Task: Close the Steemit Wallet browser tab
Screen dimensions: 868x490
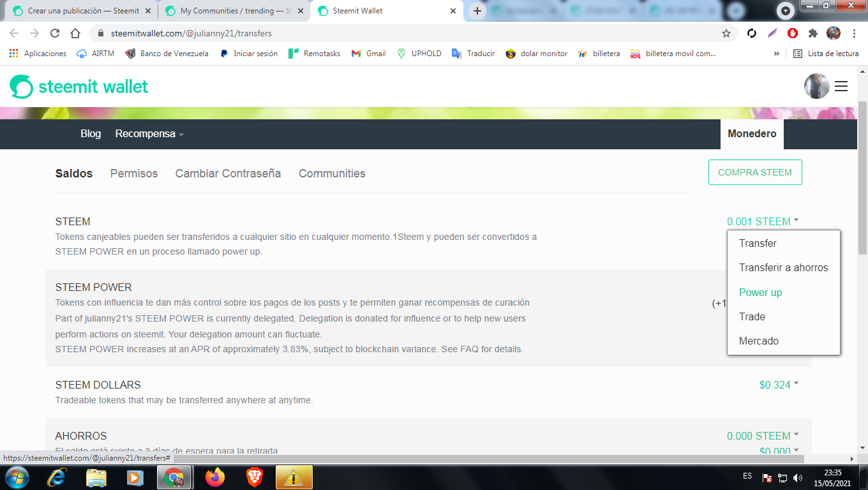Action: coord(453,11)
